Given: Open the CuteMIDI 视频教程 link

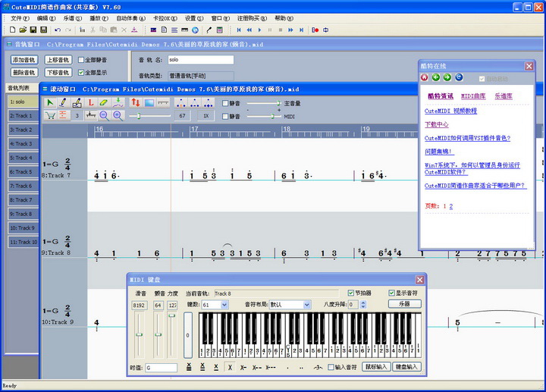Looking at the screenshot, I should click(450, 111).
